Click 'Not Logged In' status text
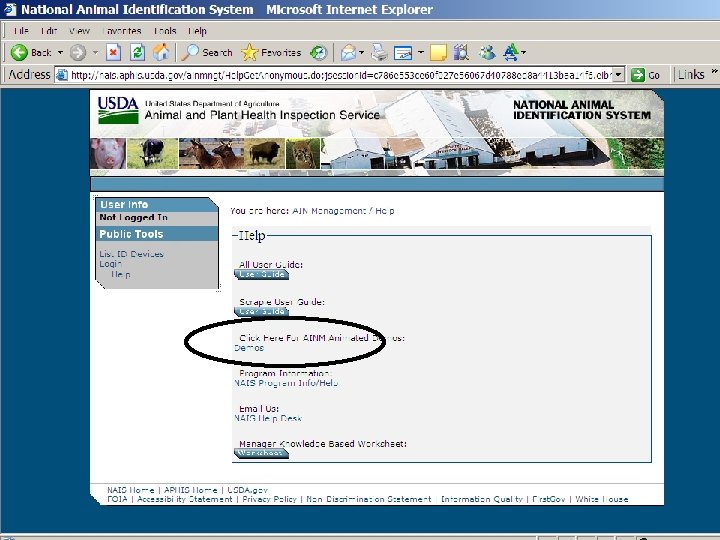Image resolution: width=720 pixels, height=540 pixels. click(133, 218)
